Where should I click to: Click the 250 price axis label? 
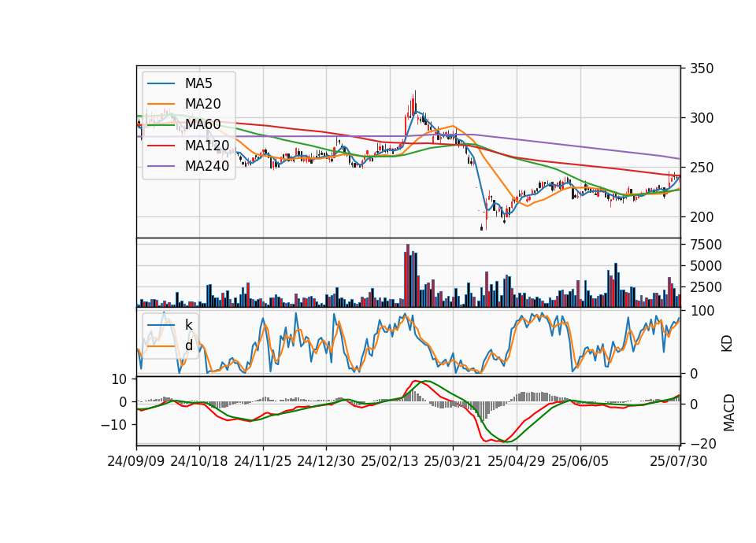coord(702,168)
